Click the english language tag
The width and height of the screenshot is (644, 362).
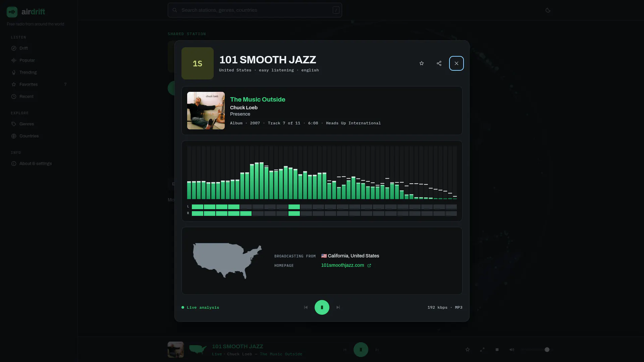tap(310, 70)
